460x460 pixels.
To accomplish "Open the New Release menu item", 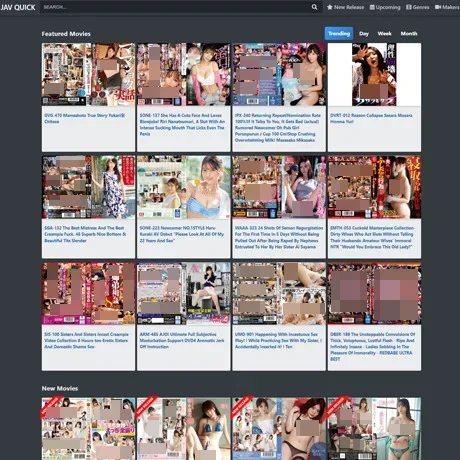I will tap(346, 7).
